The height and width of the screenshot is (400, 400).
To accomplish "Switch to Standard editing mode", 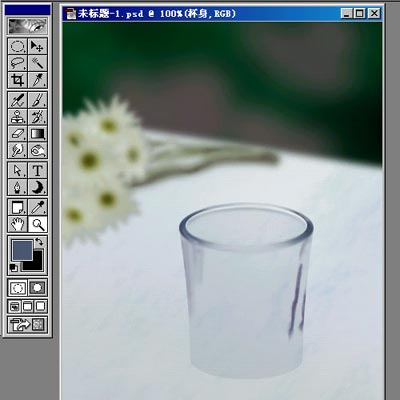I will pyautogui.click(x=17, y=288).
